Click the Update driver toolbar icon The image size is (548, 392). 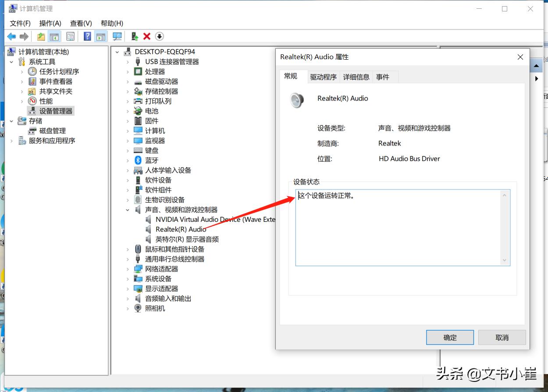pyautogui.click(x=135, y=36)
